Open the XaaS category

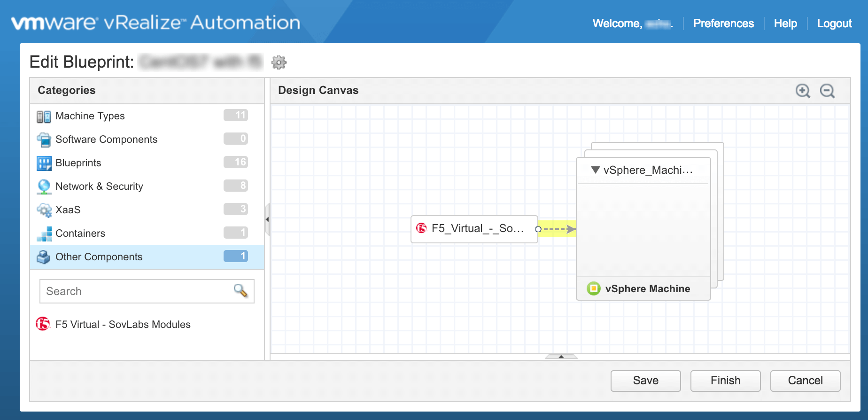tap(147, 210)
